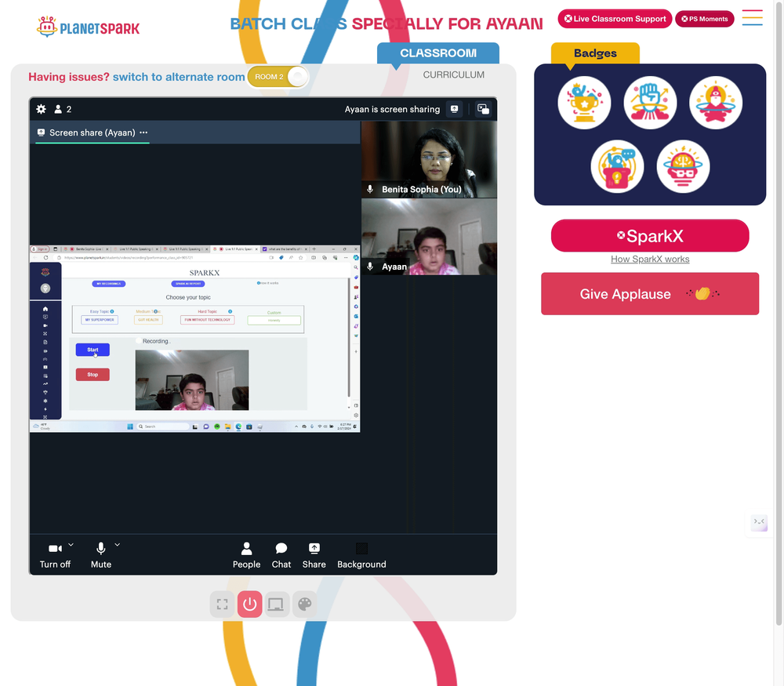Image resolution: width=784 pixels, height=686 pixels.
Task: Expand microphone options chevron next to Mute
Action: [x=117, y=545]
